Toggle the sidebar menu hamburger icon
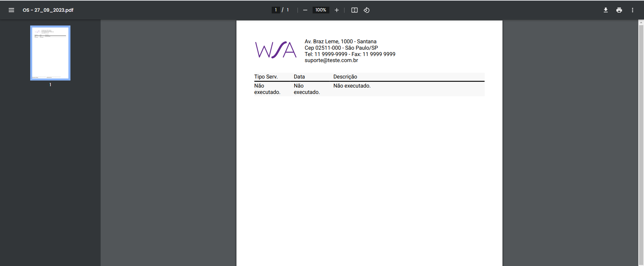 [11, 10]
